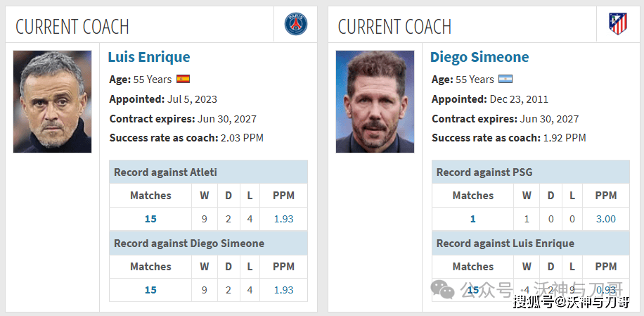Click the Record against Luis Enrique header
This screenshot has width=644, height=316.
pos(505,244)
